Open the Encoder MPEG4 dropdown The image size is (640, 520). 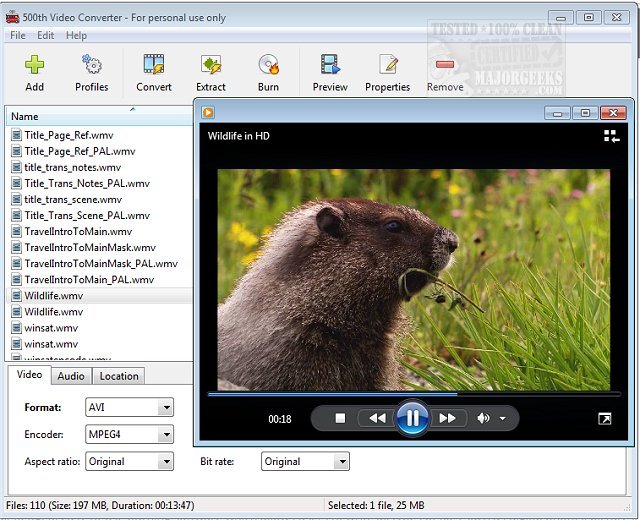tap(166, 435)
